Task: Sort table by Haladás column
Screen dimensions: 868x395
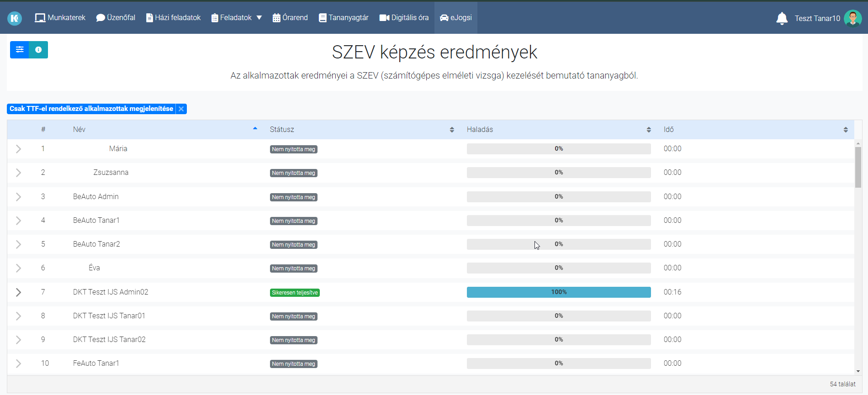Action: pos(558,129)
